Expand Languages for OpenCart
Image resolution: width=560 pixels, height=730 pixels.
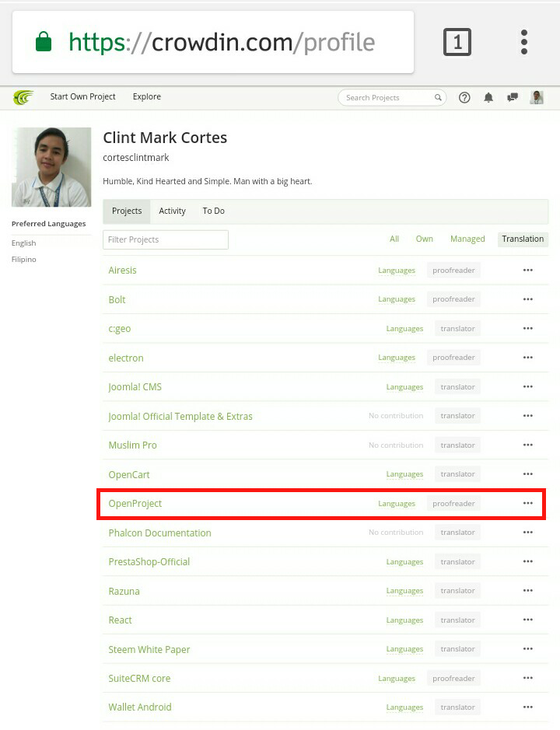click(404, 474)
